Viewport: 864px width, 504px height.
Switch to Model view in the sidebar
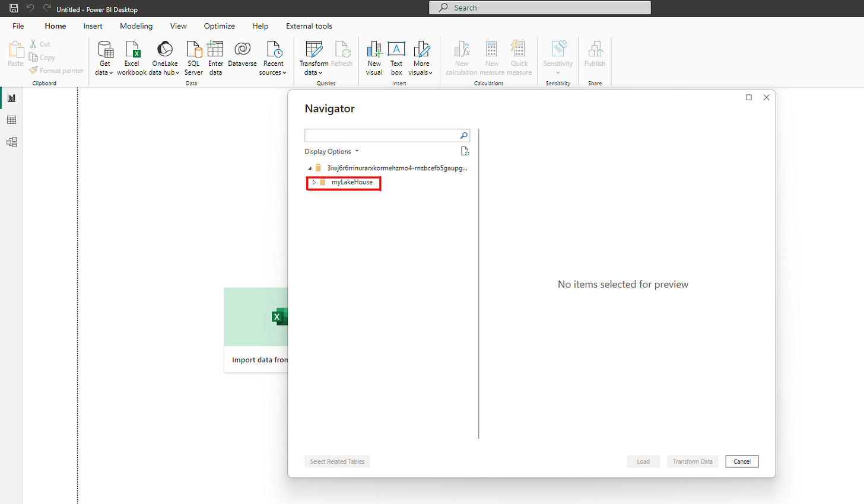point(11,142)
